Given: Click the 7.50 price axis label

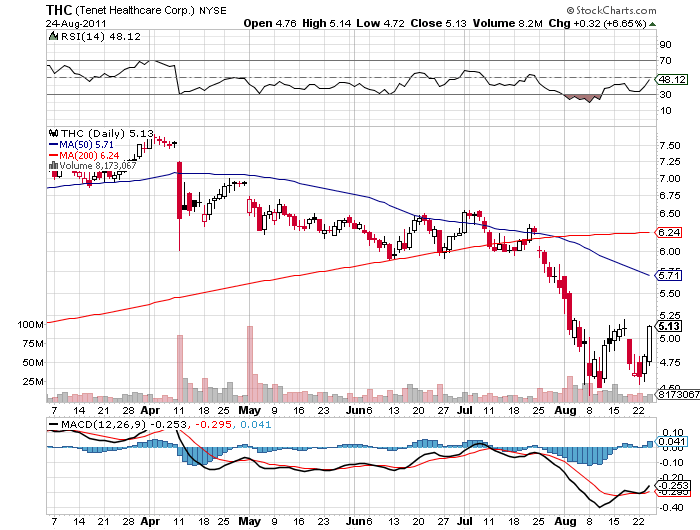Looking at the screenshot, I should (670, 146).
